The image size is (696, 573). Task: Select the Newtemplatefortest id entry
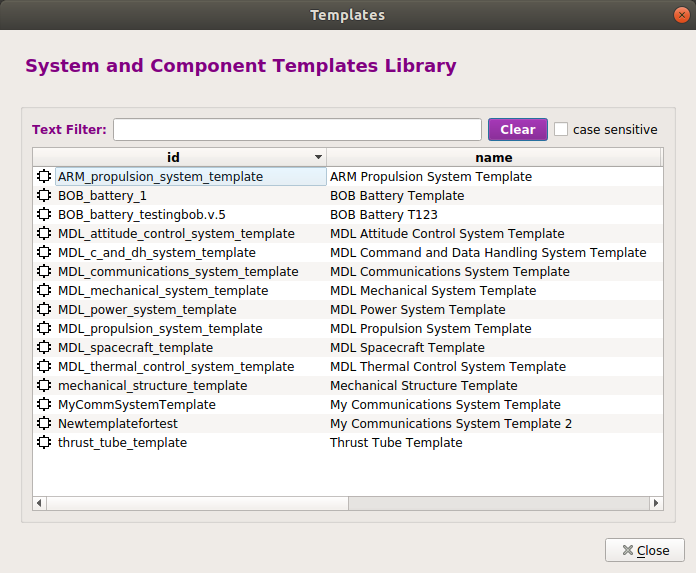118,423
